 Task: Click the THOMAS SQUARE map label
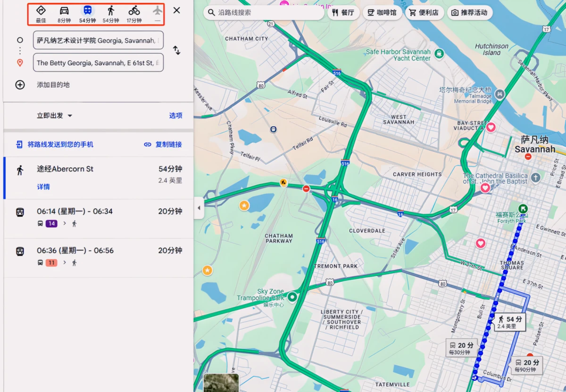(x=512, y=265)
